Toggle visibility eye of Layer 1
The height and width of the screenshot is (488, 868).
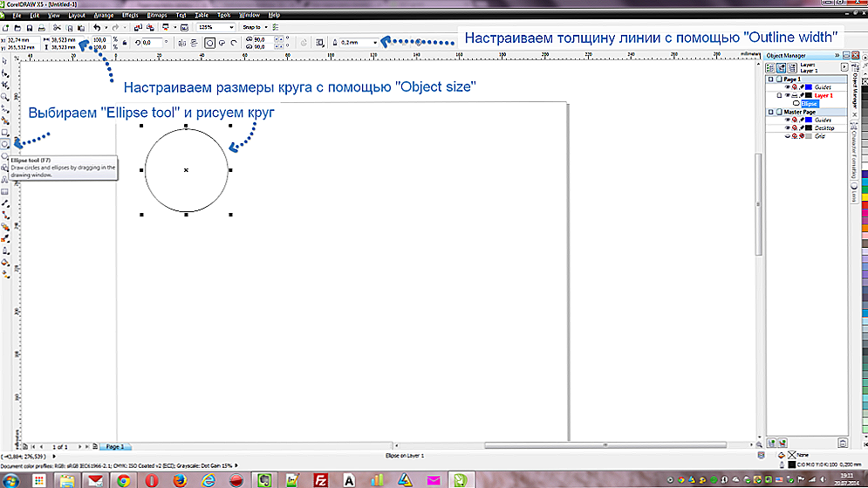coord(787,95)
